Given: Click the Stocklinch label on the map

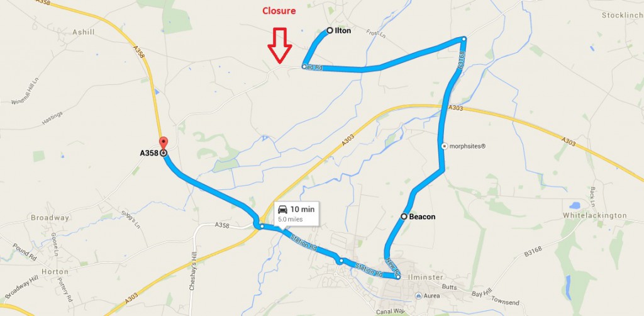Looking at the screenshot, I should pos(623,15).
